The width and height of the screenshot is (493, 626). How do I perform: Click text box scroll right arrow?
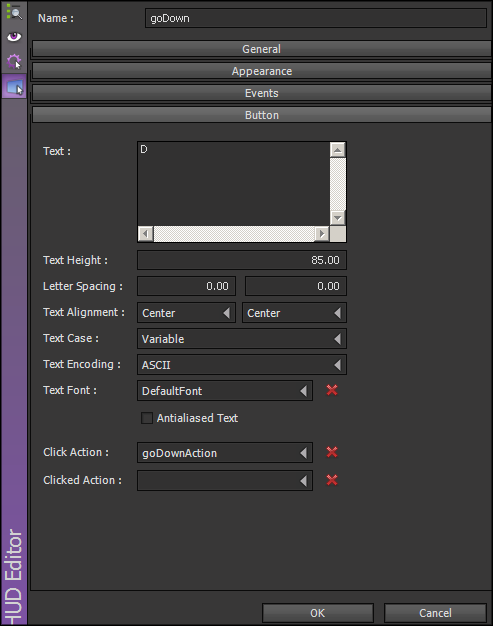point(322,234)
